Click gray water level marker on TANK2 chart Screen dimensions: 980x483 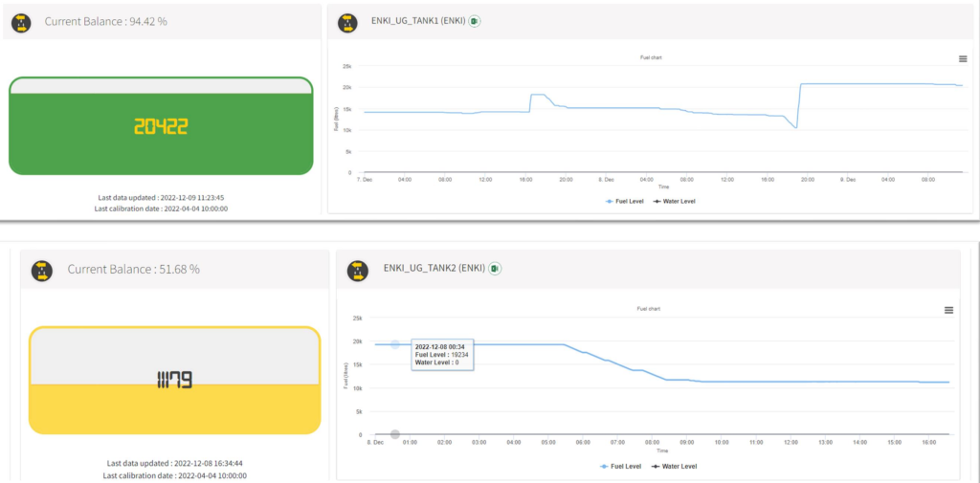(394, 435)
